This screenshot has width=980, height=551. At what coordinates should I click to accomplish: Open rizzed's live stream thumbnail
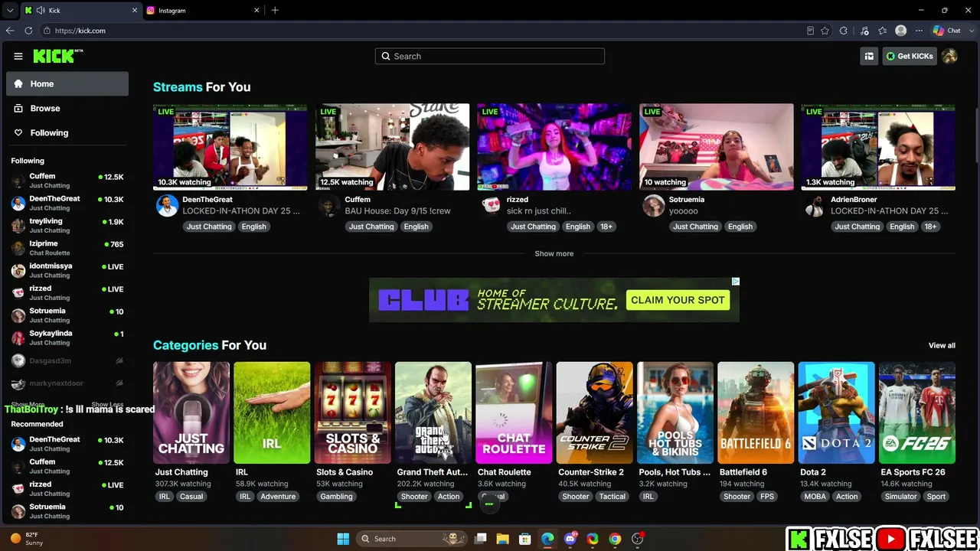coord(554,147)
